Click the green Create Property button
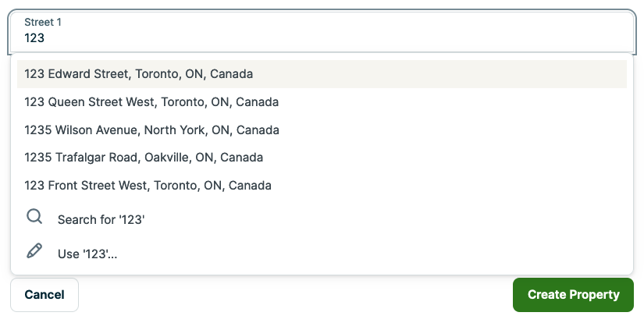The width and height of the screenshot is (644, 323). click(x=573, y=295)
